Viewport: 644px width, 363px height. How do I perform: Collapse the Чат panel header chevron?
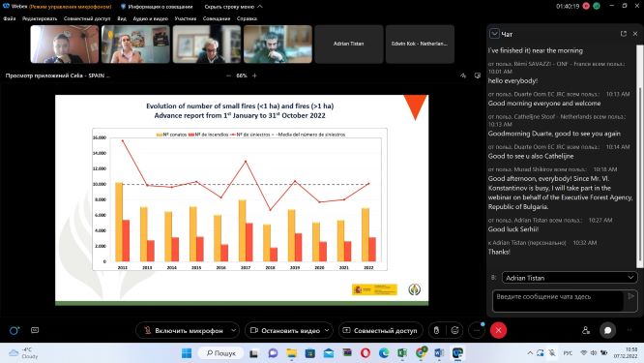pos(494,34)
